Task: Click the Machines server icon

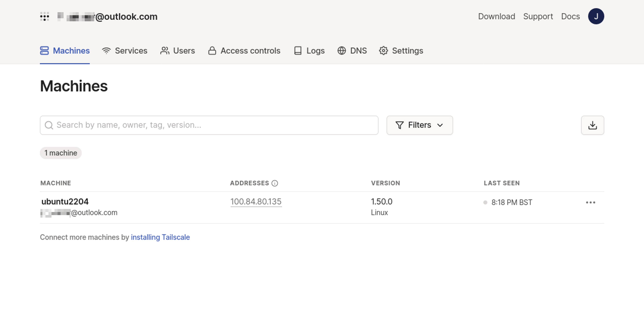Action: tap(44, 51)
